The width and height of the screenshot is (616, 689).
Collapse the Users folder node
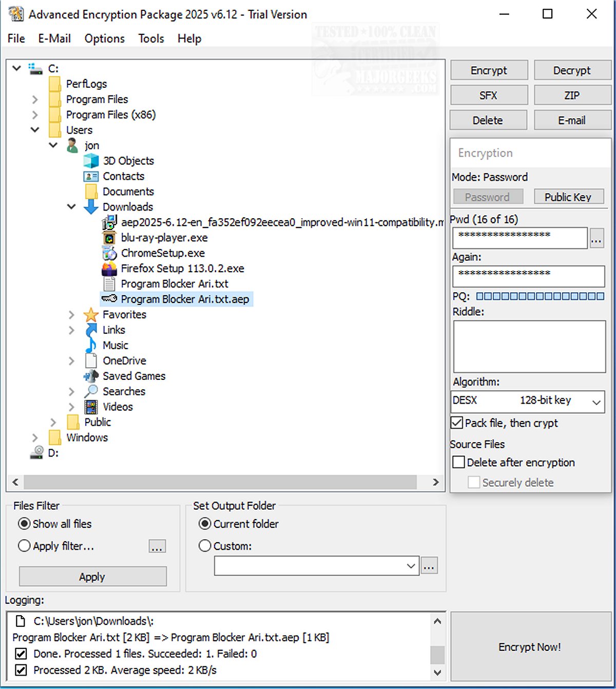point(35,130)
